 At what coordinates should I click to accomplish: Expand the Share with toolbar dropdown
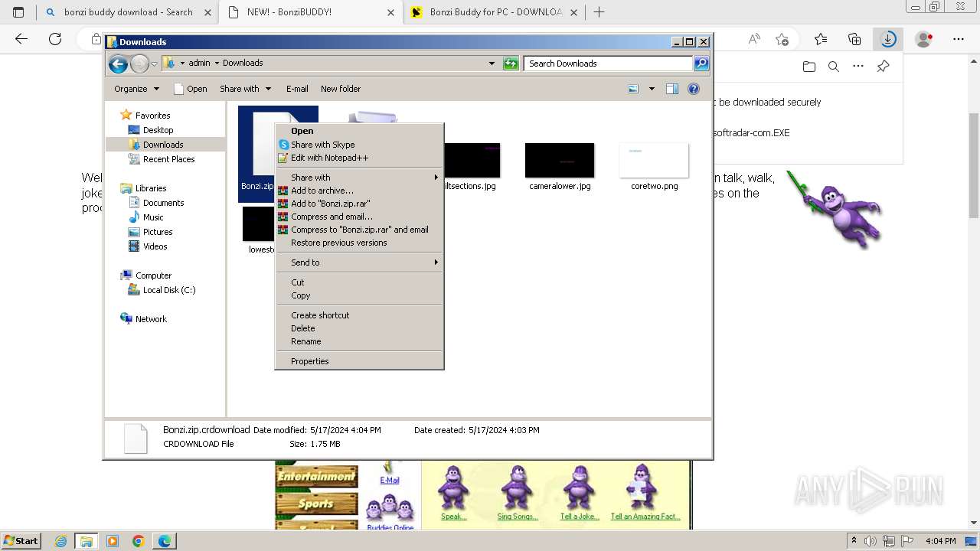click(x=245, y=89)
